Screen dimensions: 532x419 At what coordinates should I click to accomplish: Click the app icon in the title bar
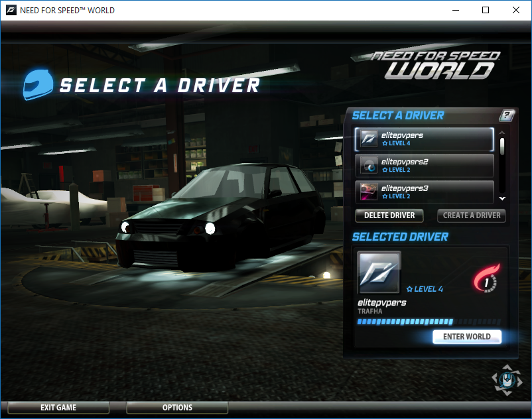(11, 10)
